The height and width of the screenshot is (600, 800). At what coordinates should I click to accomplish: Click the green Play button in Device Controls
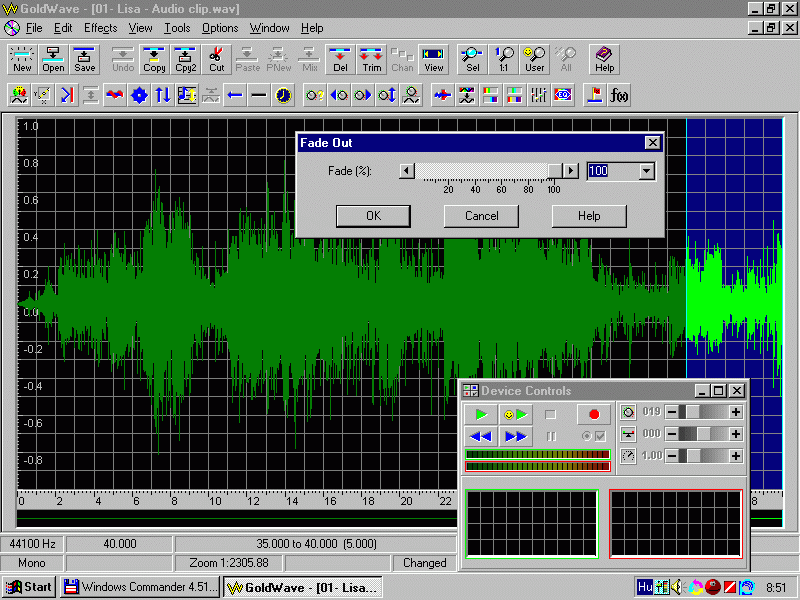coord(481,414)
